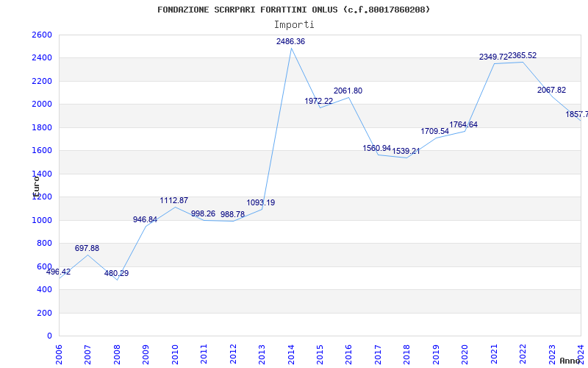Click the y-axis value 2200
Viewport: 588px width, 368px height.
43,81
